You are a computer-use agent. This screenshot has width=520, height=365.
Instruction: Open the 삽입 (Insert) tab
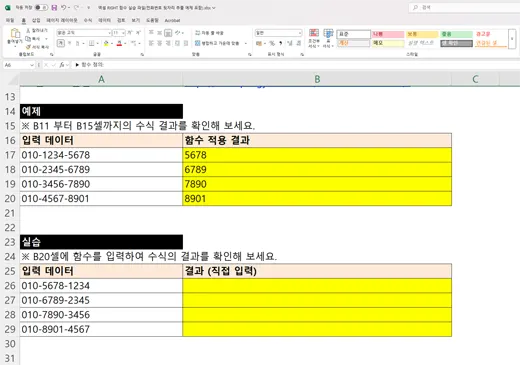[36, 20]
